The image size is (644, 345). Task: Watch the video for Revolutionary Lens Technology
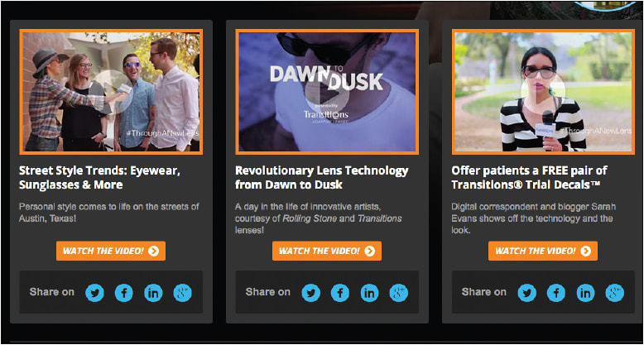point(327,251)
